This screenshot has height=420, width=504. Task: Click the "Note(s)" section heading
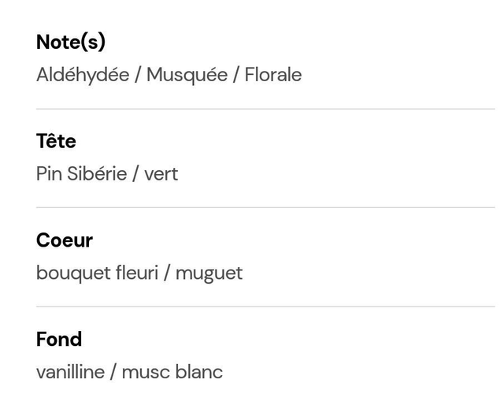[71, 43]
